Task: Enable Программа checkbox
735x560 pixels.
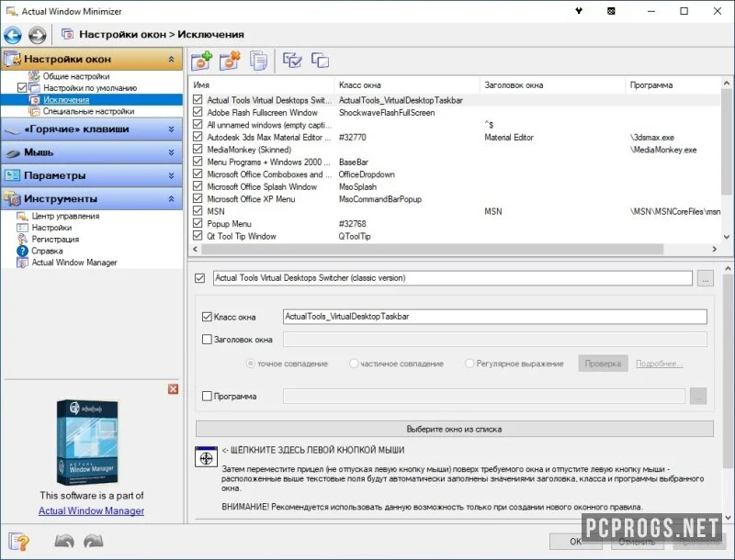Action: [x=207, y=396]
